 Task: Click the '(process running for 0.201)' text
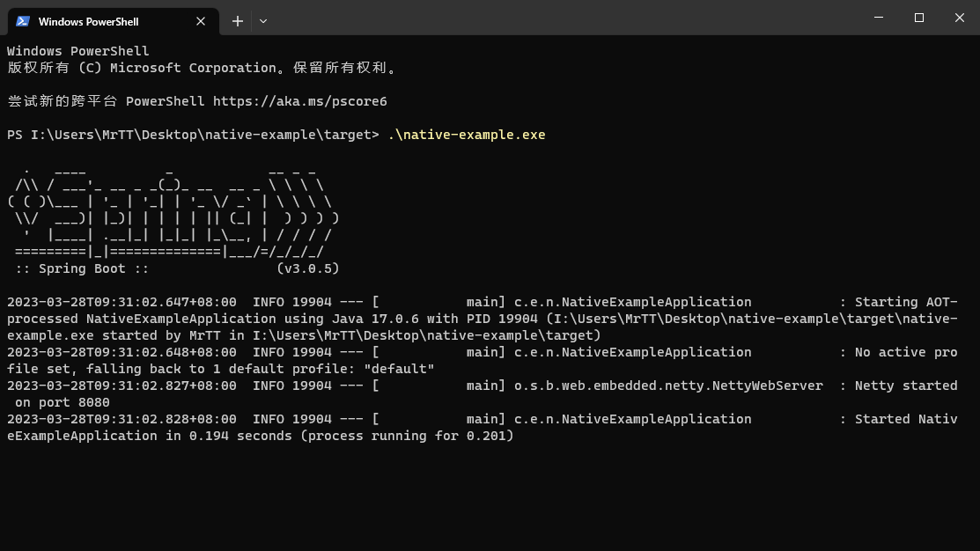point(407,436)
